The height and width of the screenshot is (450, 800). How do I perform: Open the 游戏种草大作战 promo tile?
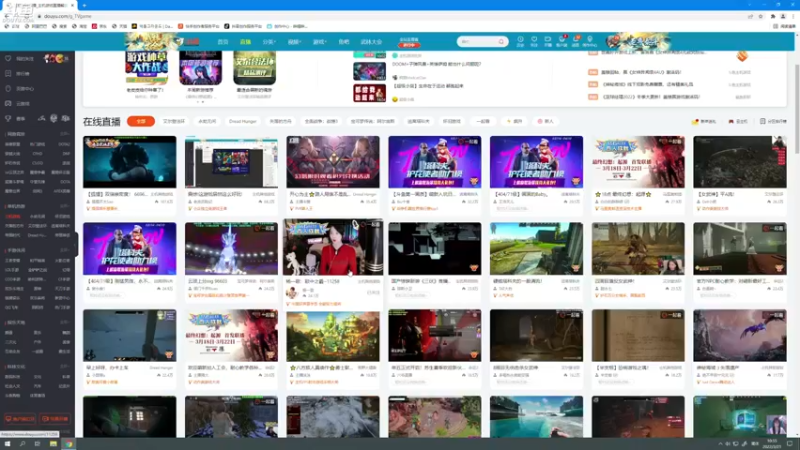[x=146, y=68]
